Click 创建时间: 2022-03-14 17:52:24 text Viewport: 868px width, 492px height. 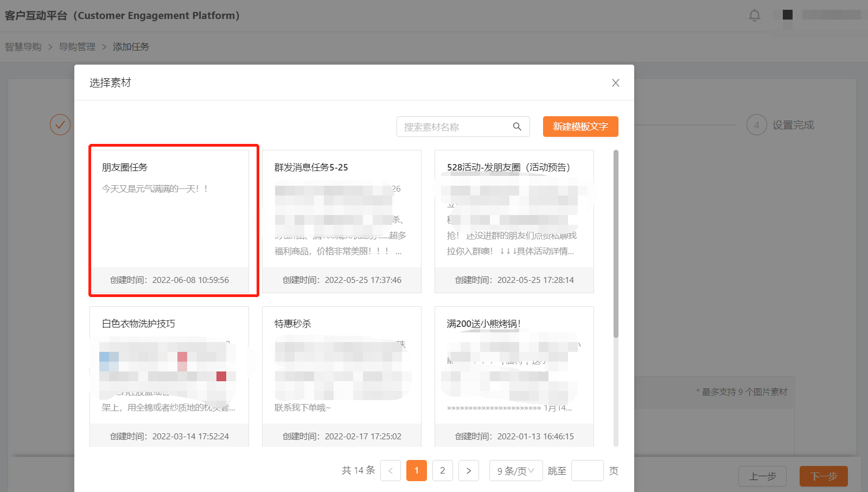click(x=169, y=437)
